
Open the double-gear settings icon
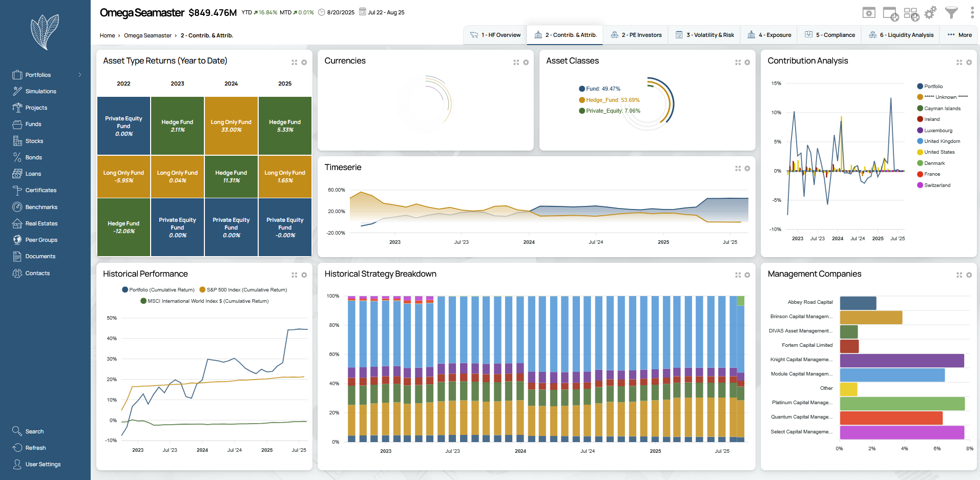click(930, 13)
